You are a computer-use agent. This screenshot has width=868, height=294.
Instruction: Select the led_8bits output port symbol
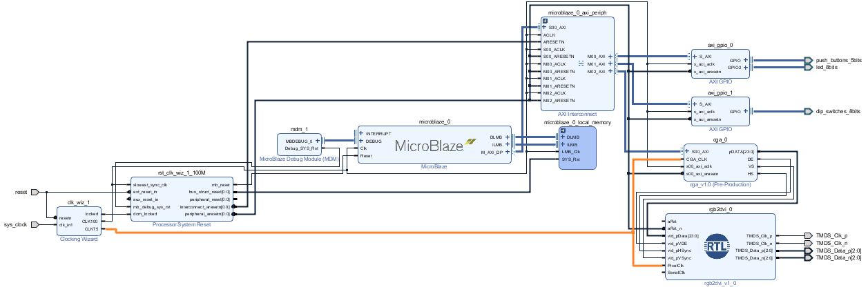coord(809,67)
